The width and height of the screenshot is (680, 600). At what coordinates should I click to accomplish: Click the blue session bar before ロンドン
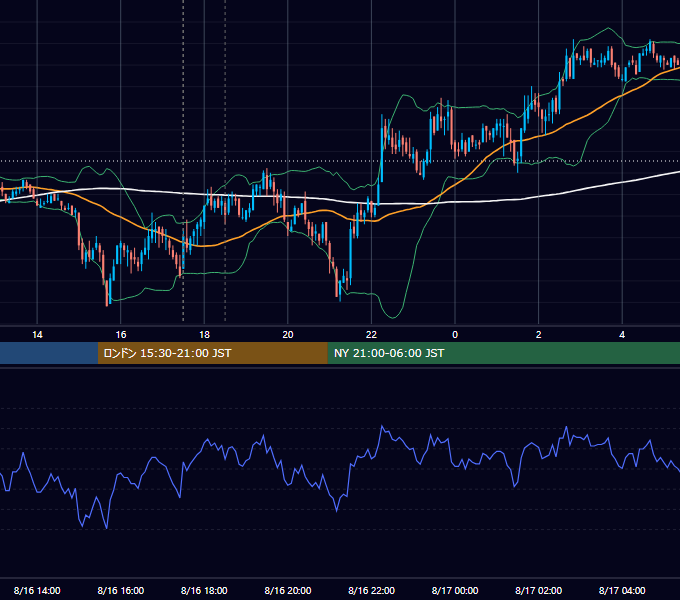49,353
